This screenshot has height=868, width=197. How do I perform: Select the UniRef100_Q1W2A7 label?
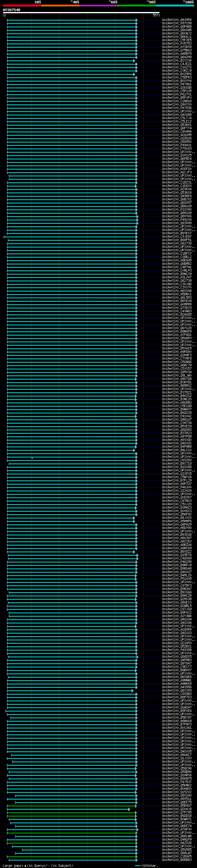pyautogui.click(x=177, y=707)
